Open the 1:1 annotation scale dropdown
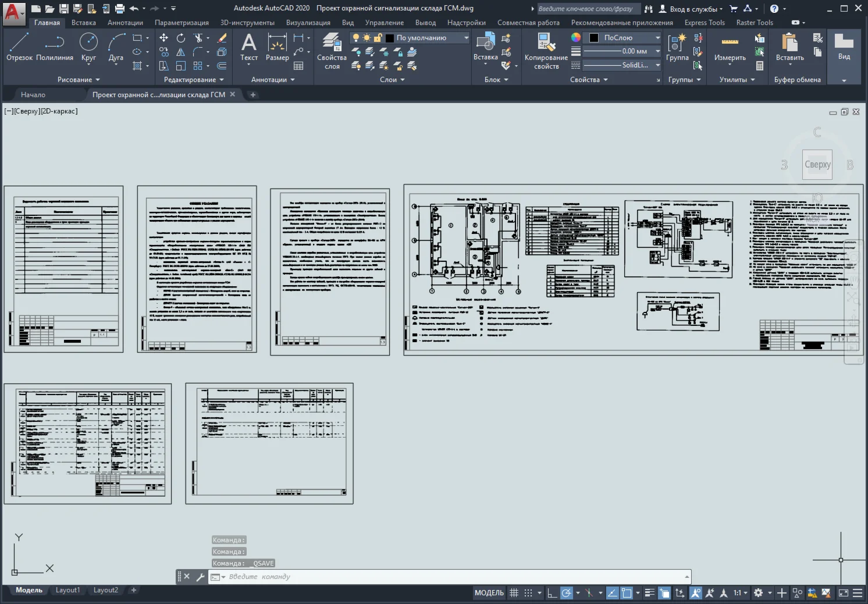 (740, 593)
